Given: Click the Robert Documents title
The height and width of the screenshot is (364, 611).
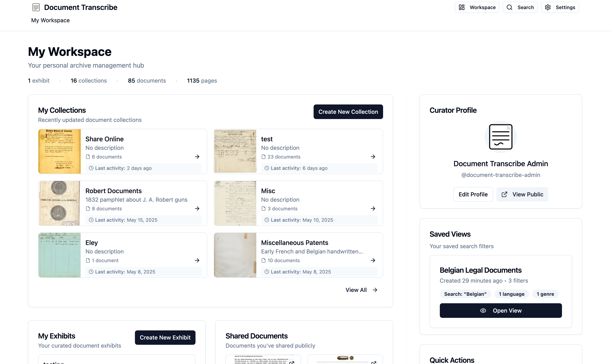Looking at the screenshot, I should click(113, 191).
